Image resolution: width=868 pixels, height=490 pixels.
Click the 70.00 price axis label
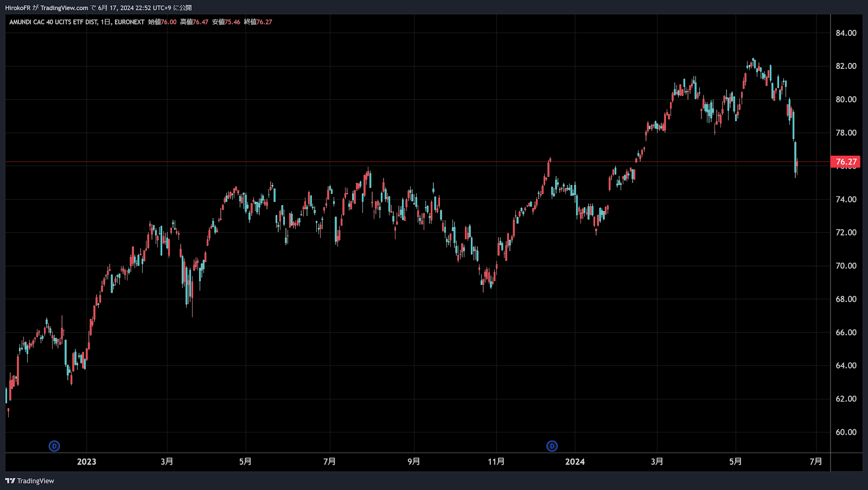846,266
